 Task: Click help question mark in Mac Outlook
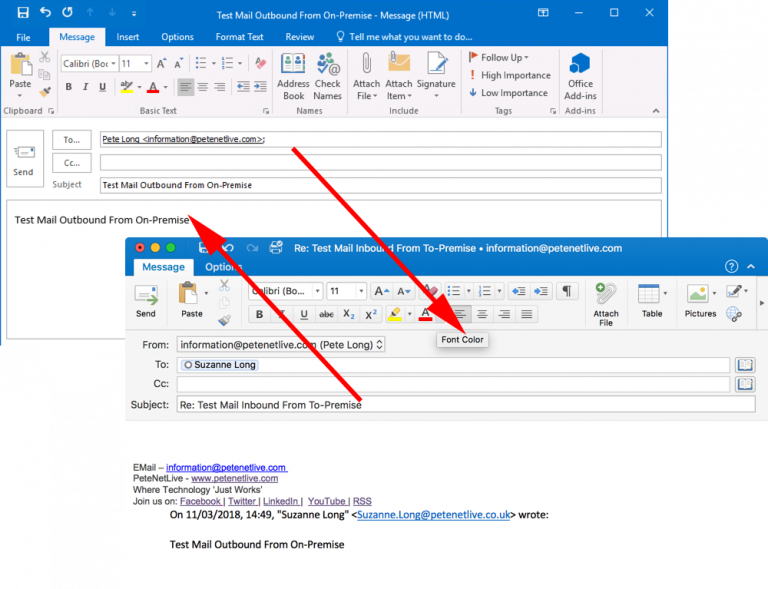tap(731, 266)
